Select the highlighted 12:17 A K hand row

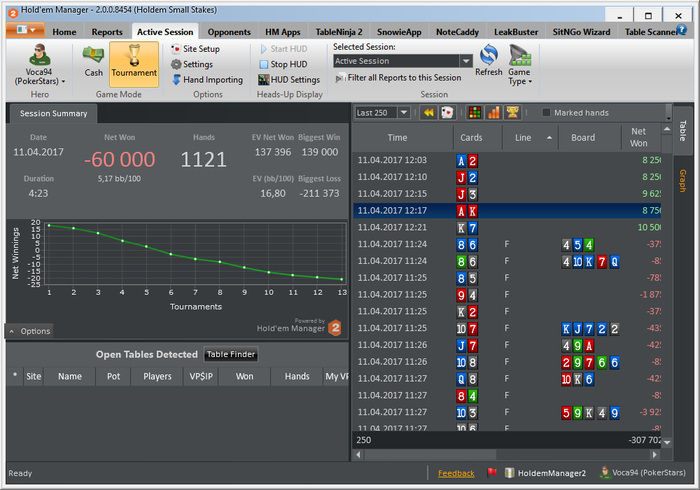(507, 211)
